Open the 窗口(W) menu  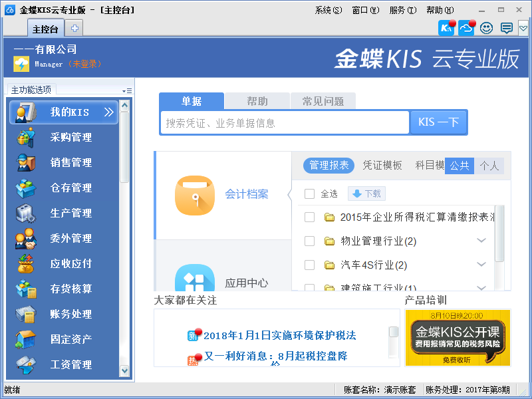[x=365, y=10]
